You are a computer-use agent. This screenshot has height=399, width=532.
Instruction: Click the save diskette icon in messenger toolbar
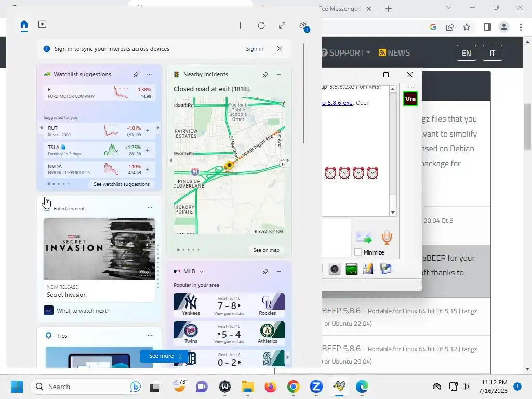tap(386, 269)
